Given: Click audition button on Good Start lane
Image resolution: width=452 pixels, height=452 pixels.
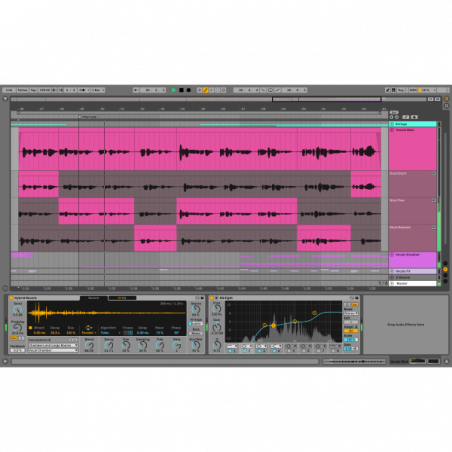Looking at the screenshot, I should [x=433, y=173].
